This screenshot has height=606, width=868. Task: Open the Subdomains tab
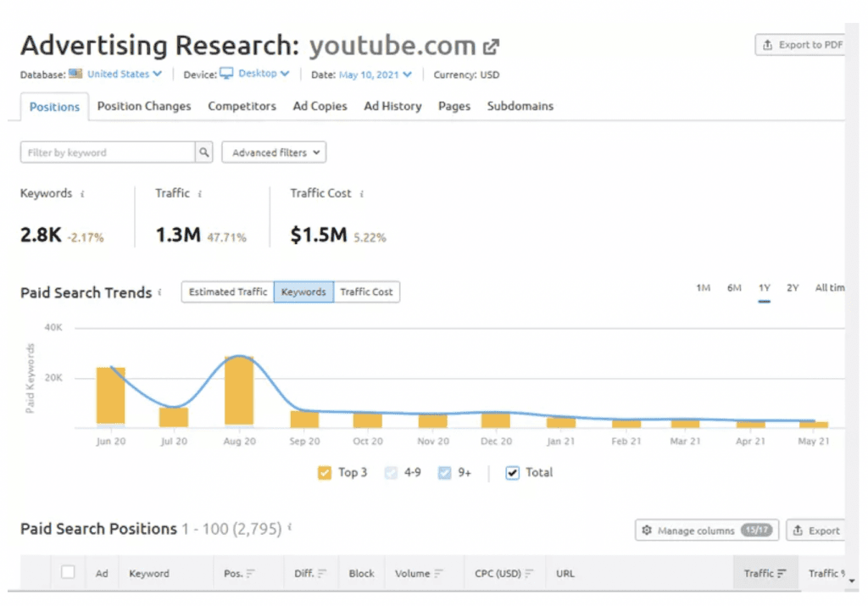pos(520,106)
